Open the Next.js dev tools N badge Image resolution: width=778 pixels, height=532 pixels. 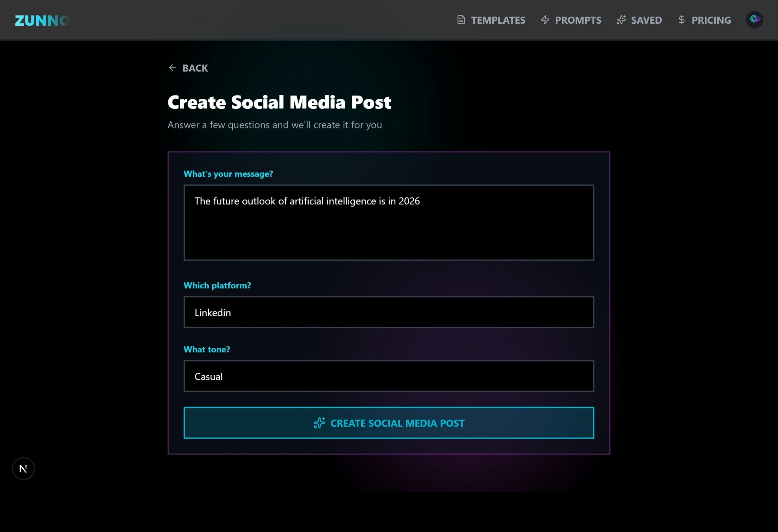coord(23,469)
